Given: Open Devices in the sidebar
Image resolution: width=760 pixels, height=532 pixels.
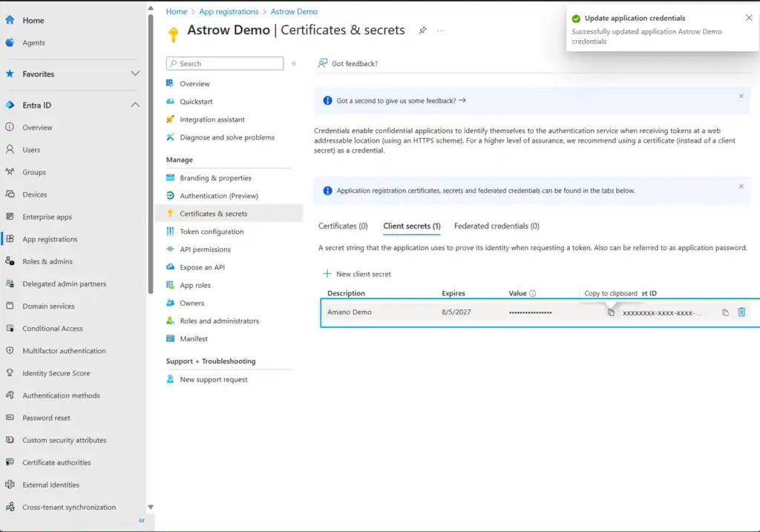Looking at the screenshot, I should [34, 194].
